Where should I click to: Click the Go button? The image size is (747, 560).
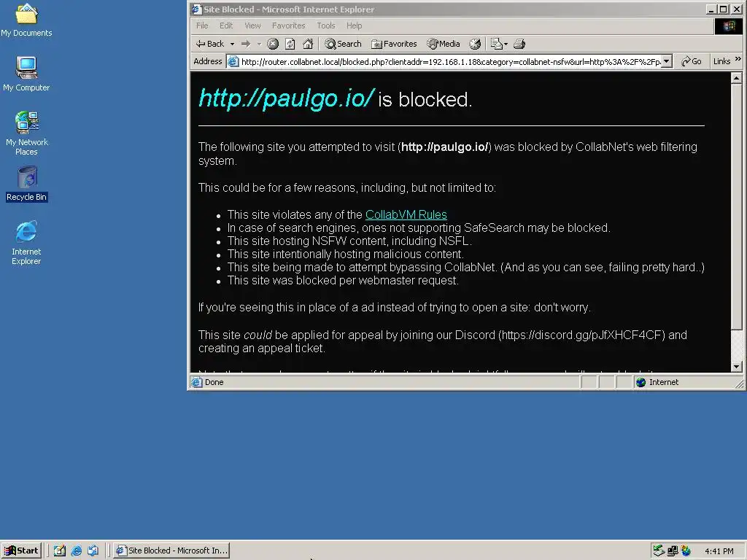(692, 61)
